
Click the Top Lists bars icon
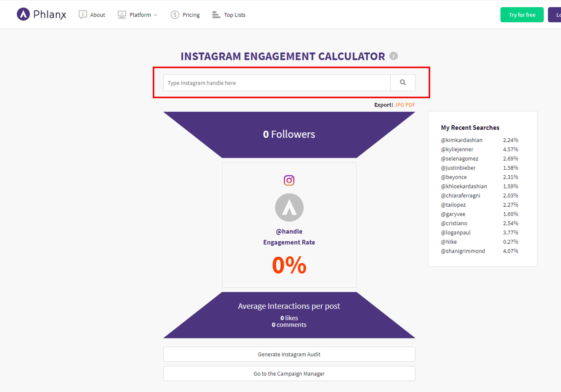pos(216,15)
